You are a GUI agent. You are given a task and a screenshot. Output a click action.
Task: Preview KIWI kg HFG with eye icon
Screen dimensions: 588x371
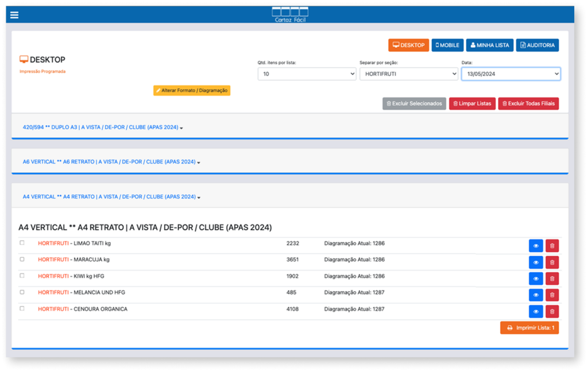535,279
